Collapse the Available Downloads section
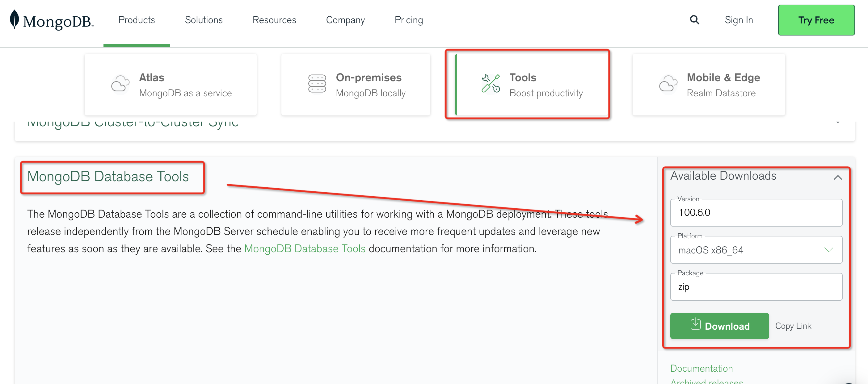Screen dimensions: 868x384 pos(838,177)
